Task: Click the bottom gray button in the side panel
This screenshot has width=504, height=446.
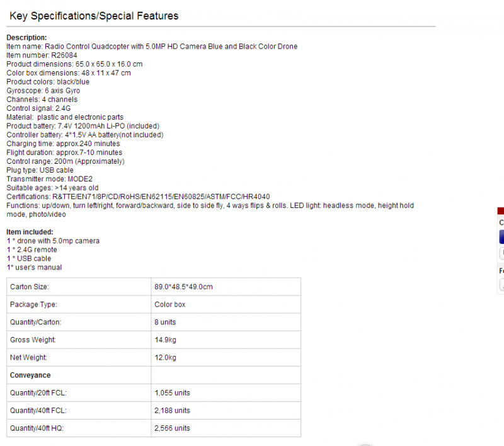Action: click(501, 284)
